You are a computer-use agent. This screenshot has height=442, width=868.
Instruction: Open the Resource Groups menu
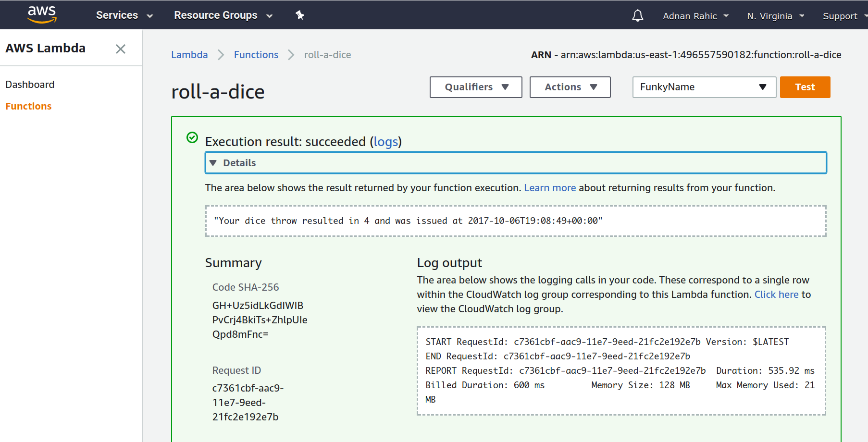[x=223, y=15]
